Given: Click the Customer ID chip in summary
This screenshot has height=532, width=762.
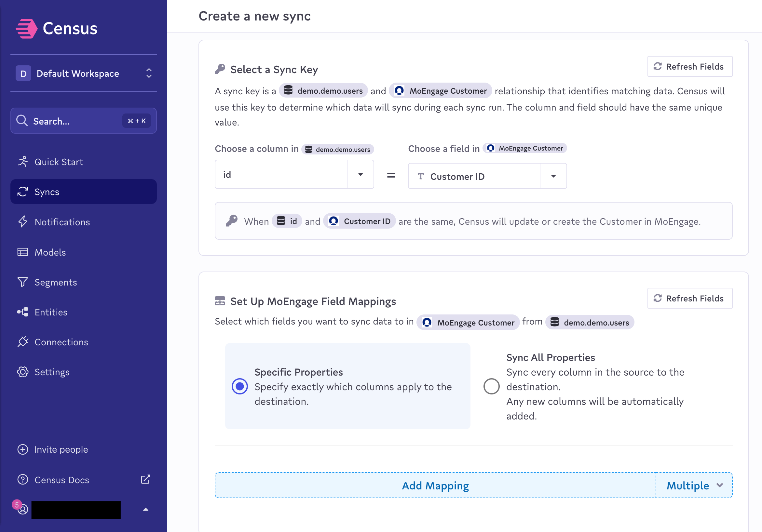Looking at the screenshot, I should (x=359, y=221).
